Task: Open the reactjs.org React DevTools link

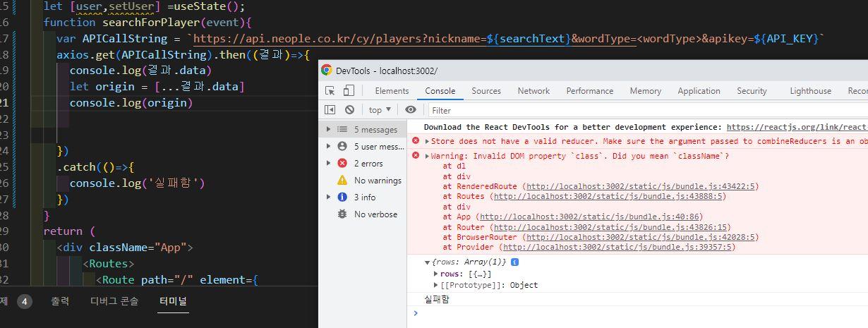Action: [x=797, y=127]
